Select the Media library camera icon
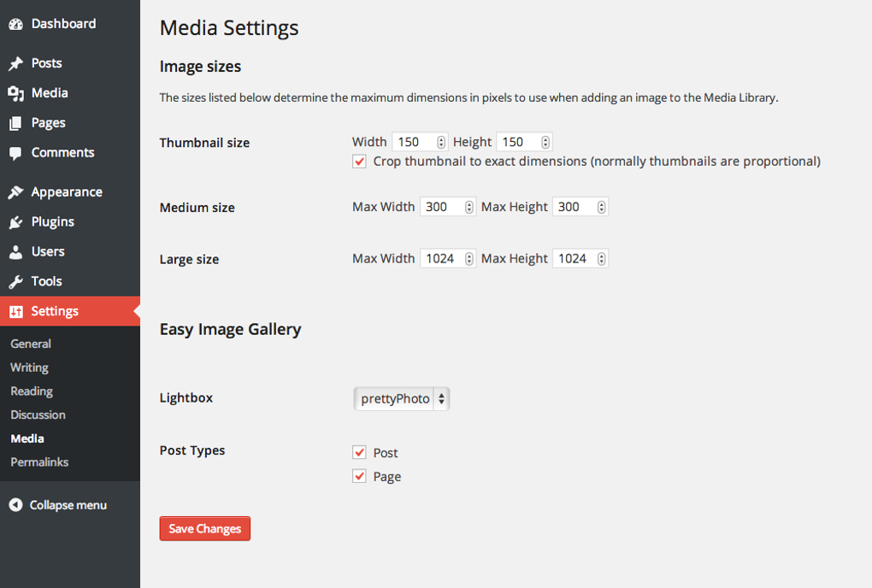This screenshot has height=588, width=872. click(15, 92)
